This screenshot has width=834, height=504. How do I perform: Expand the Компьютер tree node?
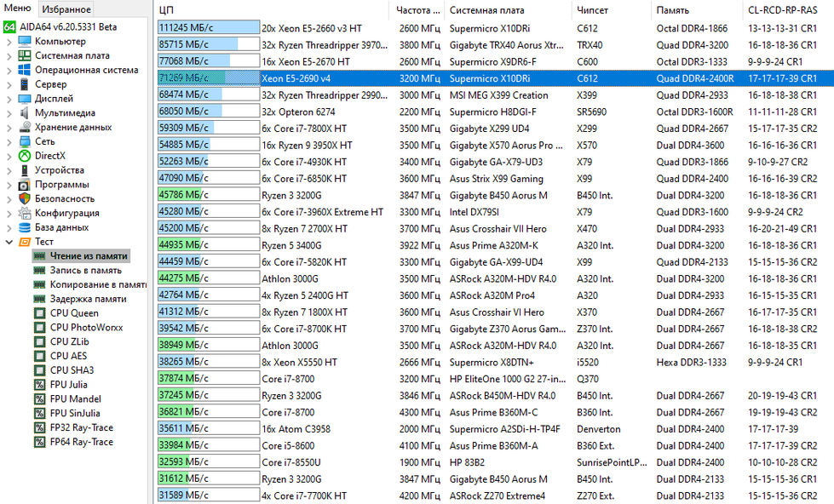9,42
